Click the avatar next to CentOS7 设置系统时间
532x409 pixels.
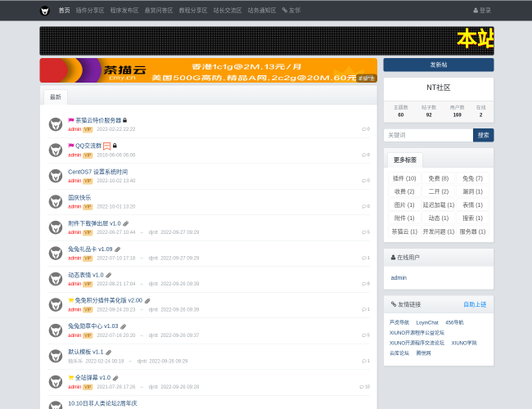click(56, 176)
